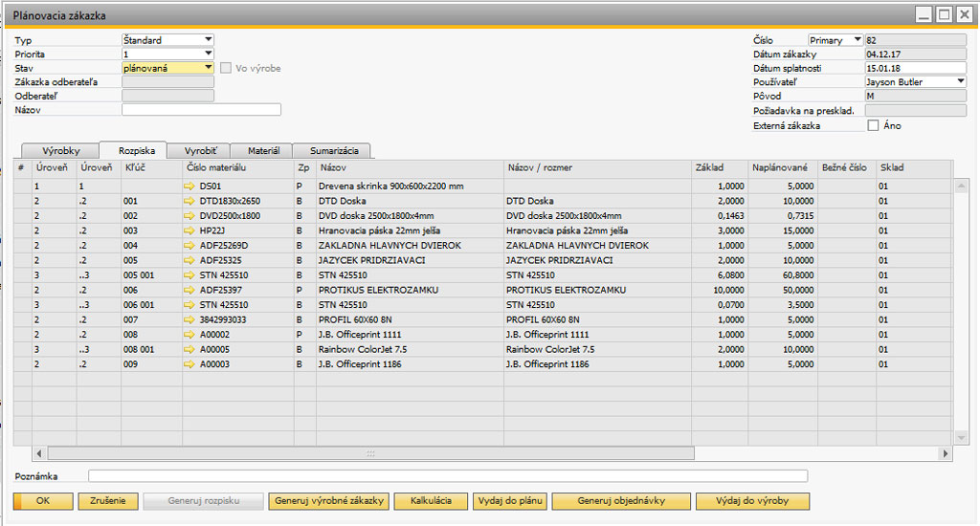Open the link arrow for DTD1830x2650
The width and height of the screenshot is (980, 526).
[x=189, y=201]
